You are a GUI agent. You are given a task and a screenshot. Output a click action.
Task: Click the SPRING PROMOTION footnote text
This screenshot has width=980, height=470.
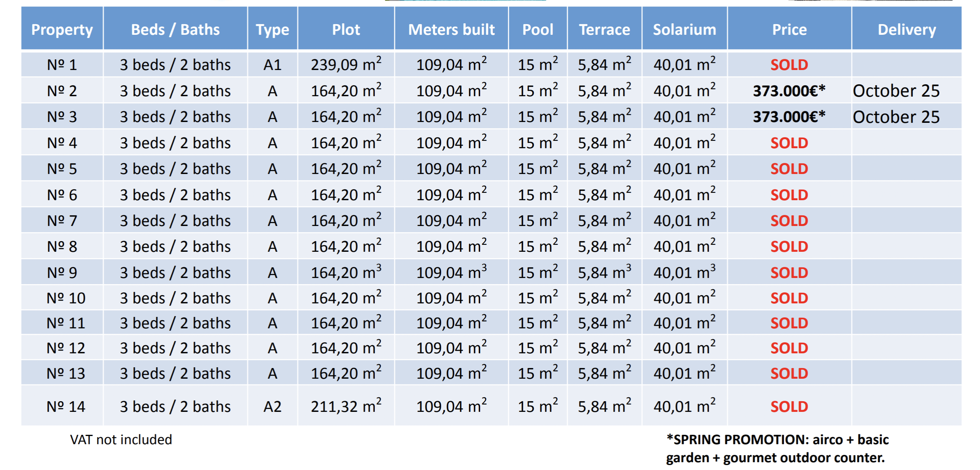click(x=777, y=448)
